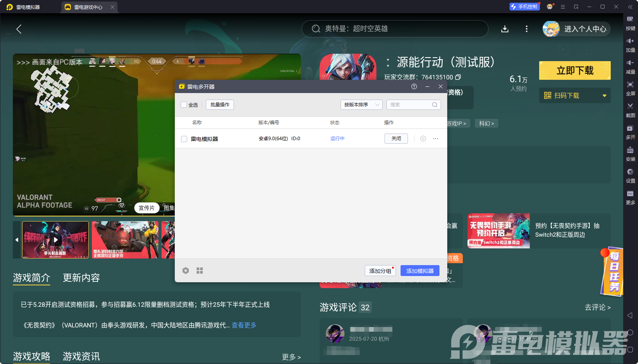638x364 pixels.
Task: Open help in the 雷电多开器 title bar
Action: (x=414, y=86)
